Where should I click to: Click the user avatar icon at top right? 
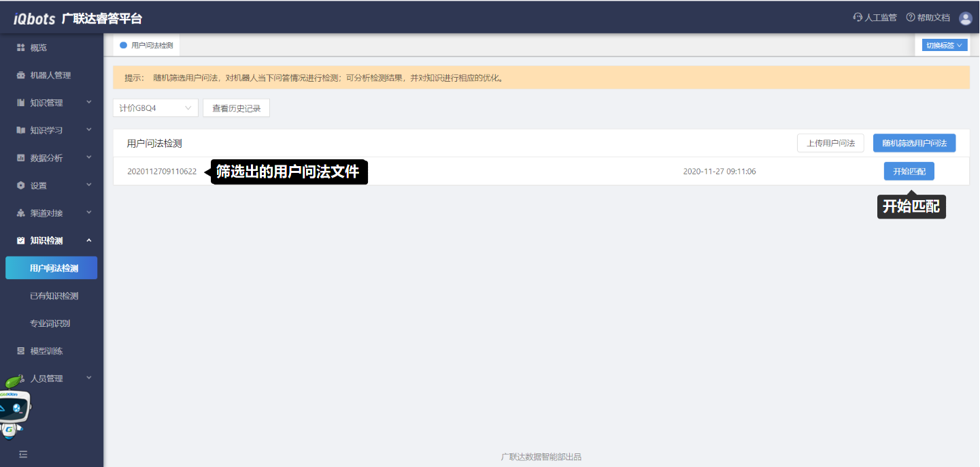(x=965, y=18)
